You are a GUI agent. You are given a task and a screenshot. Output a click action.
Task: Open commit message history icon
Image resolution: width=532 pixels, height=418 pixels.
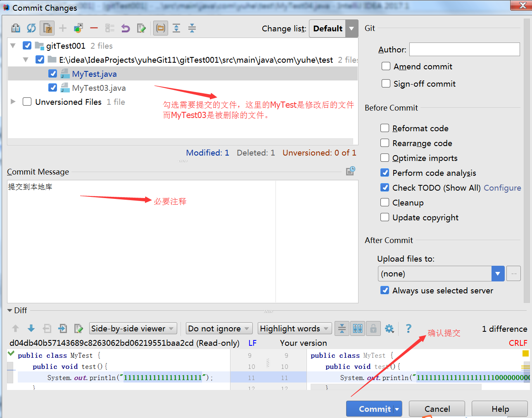tap(351, 171)
